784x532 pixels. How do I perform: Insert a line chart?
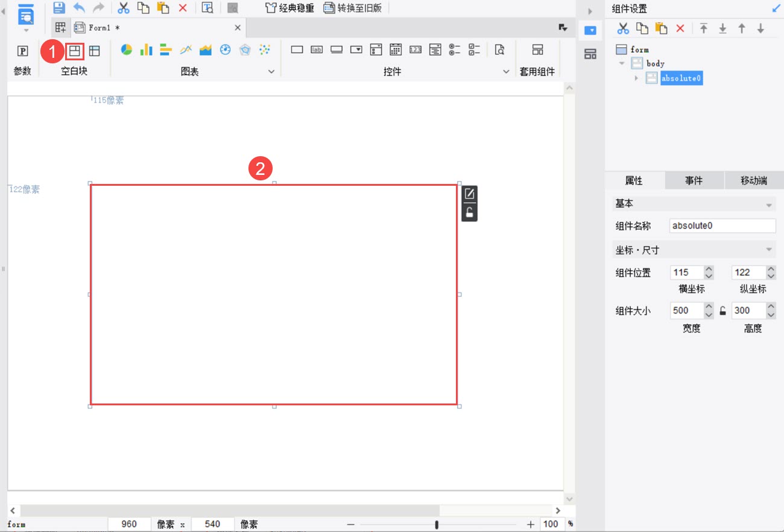(186, 50)
